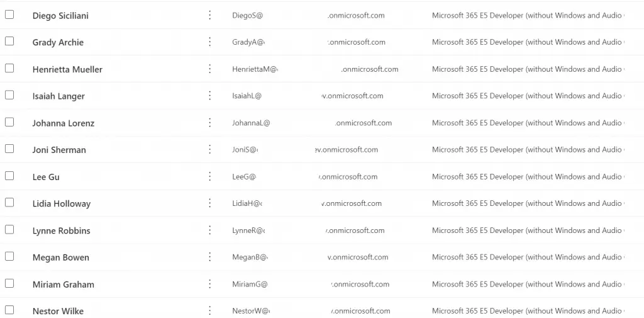Screen dimensions: 644x318
Task: Open more actions for Diego Siciliani
Action: click(210, 15)
